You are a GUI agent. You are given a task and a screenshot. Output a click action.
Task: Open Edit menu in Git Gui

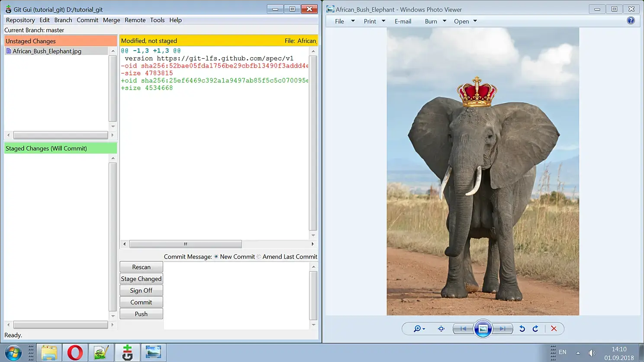point(45,20)
